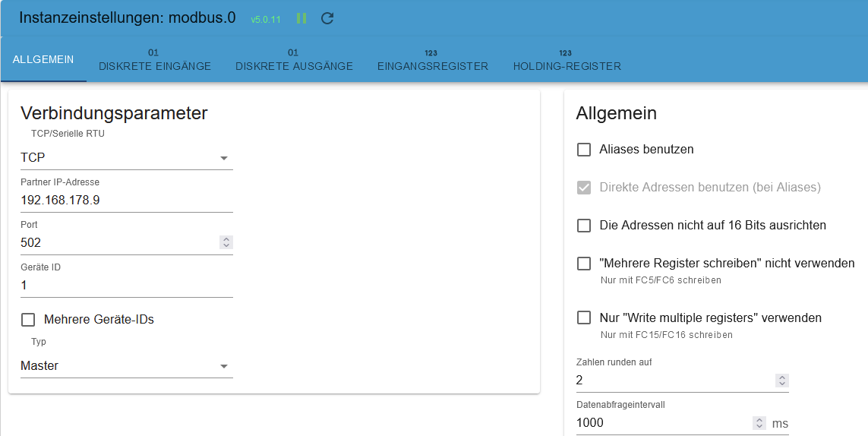Focus the Datenabfrageintervall value field
868x436 pixels.
coord(661,423)
